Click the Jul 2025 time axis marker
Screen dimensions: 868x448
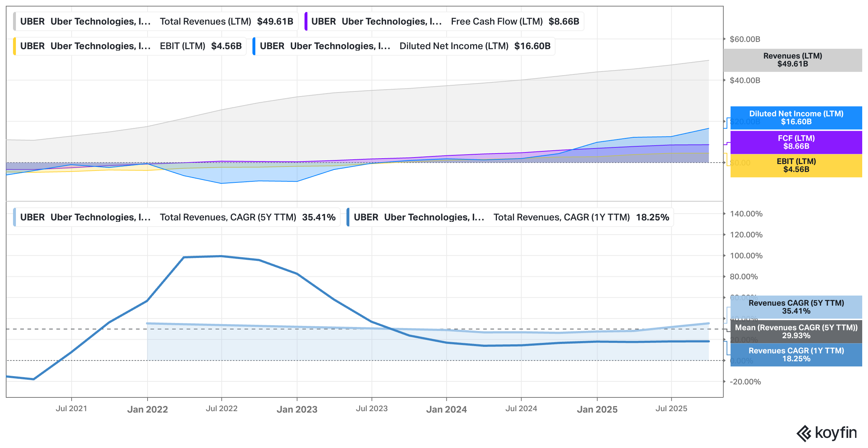pyautogui.click(x=671, y=409)
